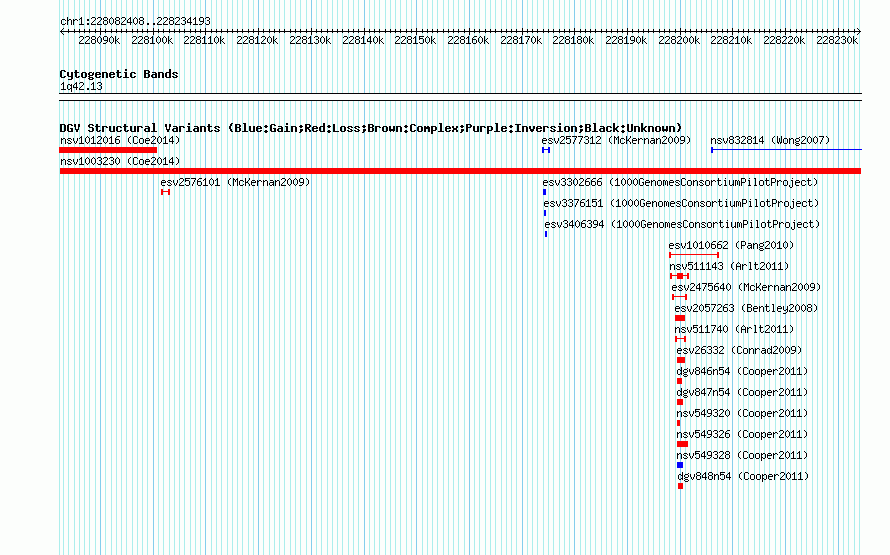
Task: Click the nsv1012016 (Coe2014) variant label
Action: pyautogui.click(x=120, y=140)
